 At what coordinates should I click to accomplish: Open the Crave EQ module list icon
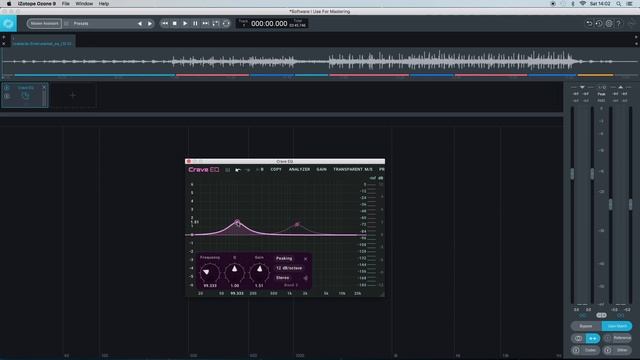tap(7, 96)
